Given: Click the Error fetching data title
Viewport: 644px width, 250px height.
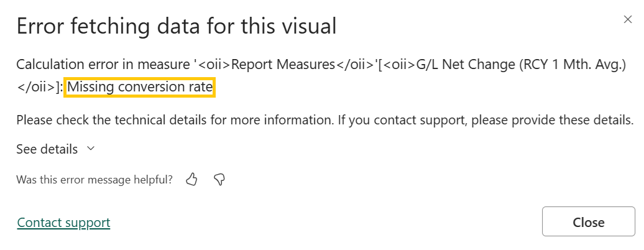Looking at the screenshot, I should click(176, 26).
